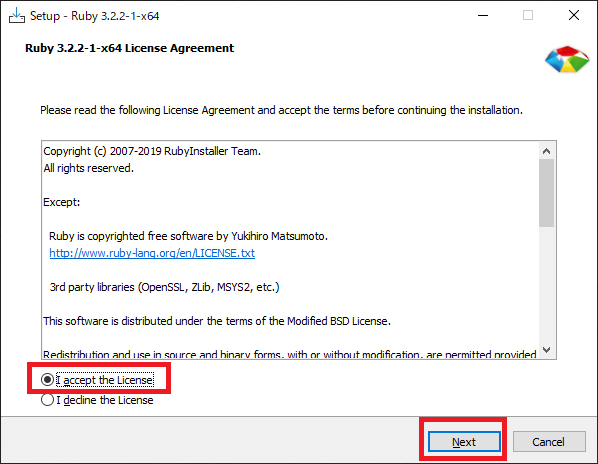
Task: Click the license scrollbar down arrow
Action: point(546,350)
